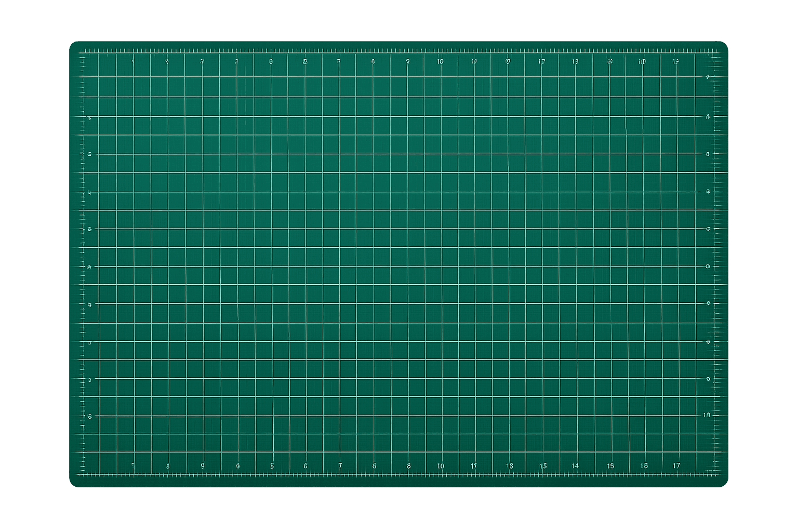
Task: Click the single digit 5 on bottom ruler
Action: click(272, 466)
